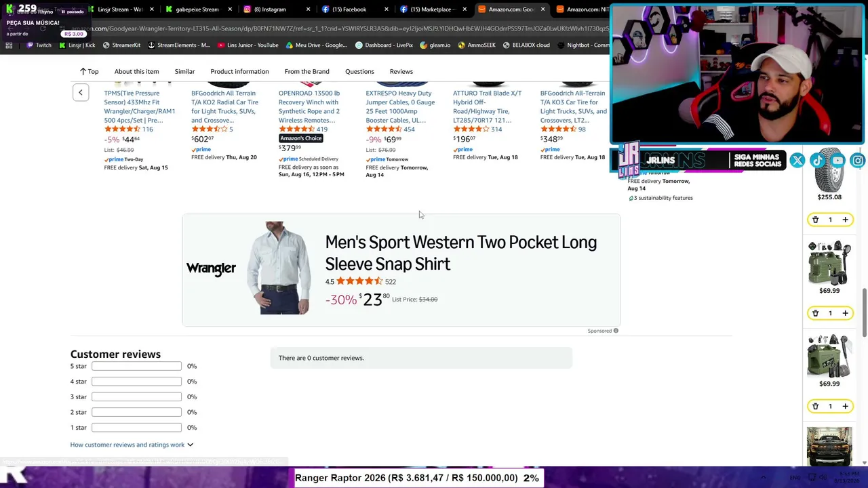Click the page vertical scrollbar thumb
Viewport: 868px width, 488px height.
pos(864,312)
